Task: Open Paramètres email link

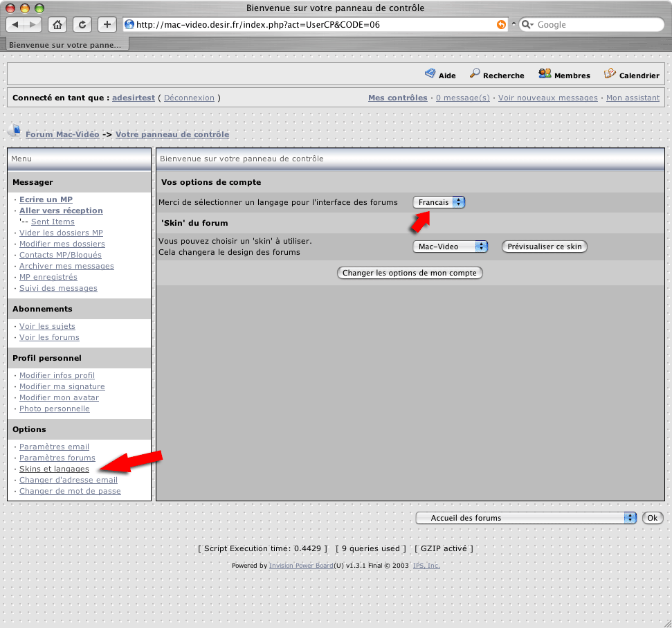Action: click(55, 447)
